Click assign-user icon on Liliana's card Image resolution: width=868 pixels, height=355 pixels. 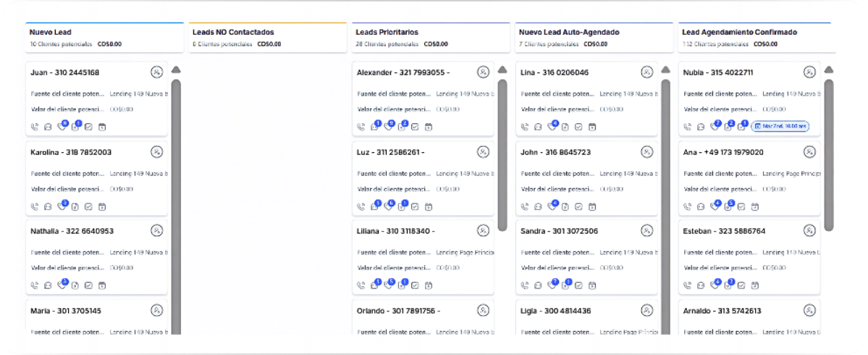(x=484, y=230)
